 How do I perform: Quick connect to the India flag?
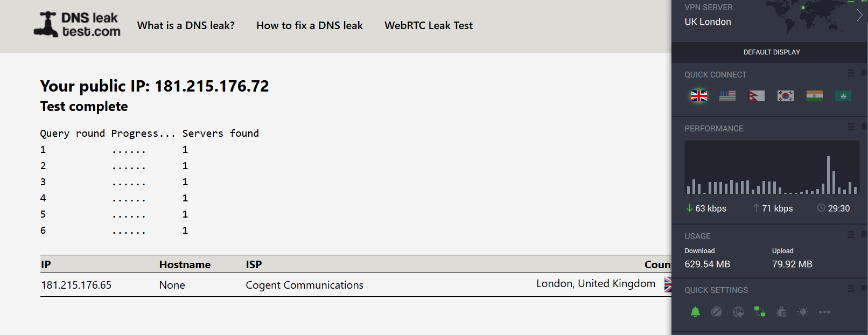tap(814, 96)
